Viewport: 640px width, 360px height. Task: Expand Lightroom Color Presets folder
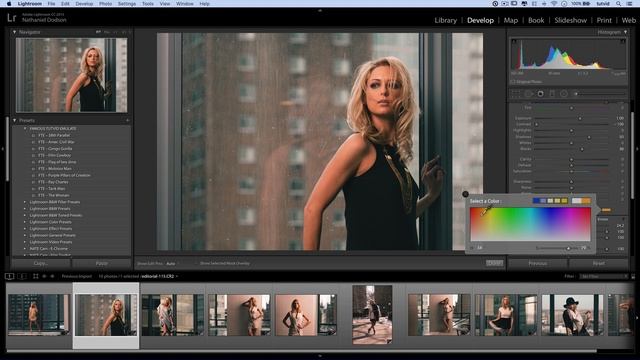click(x=25, y=222)
